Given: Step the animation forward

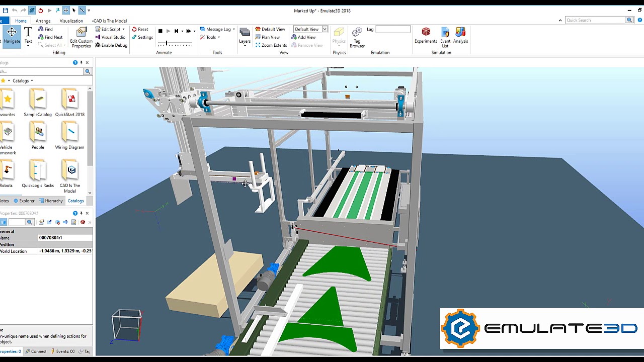Looking at the screenshot, I should pos(176,31).
